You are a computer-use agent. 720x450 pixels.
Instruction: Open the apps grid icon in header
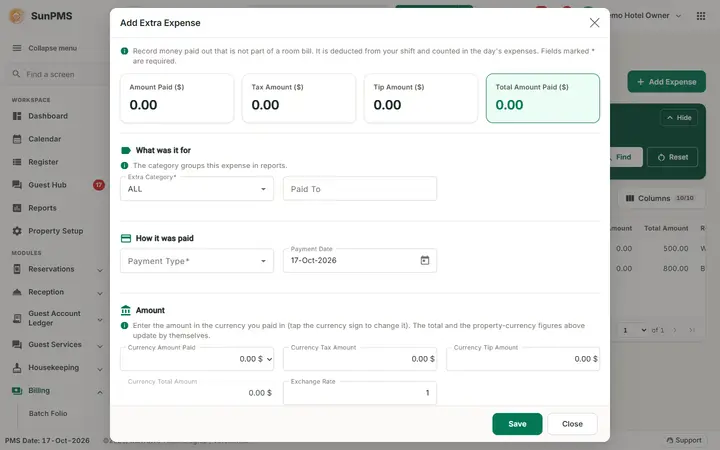pos(701,16)
